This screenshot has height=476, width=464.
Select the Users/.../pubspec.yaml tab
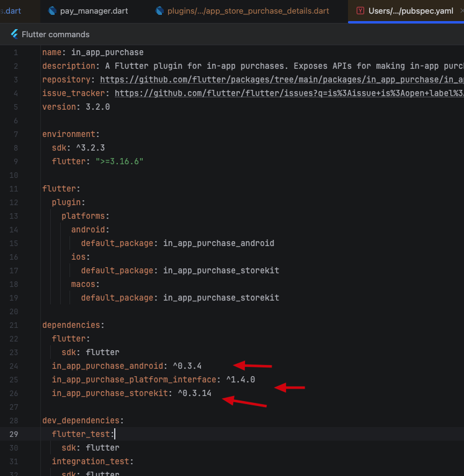click(x=406, y=11)
